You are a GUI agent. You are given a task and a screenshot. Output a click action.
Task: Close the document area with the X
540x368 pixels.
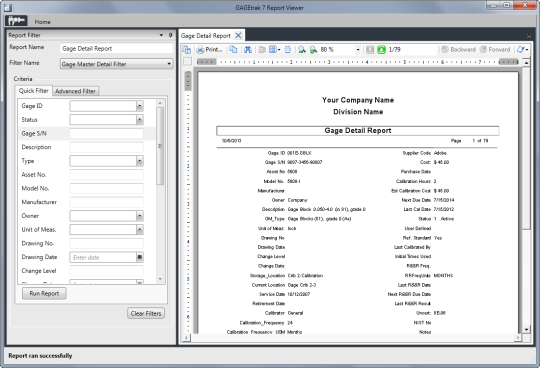tap(529, 36)
